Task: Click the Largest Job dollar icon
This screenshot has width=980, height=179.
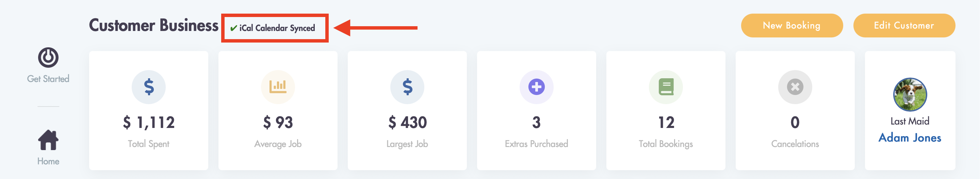Action: (x=407, y=87)
